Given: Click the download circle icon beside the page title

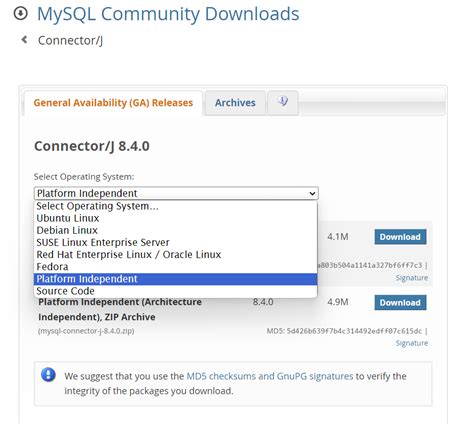Looking at the screenshot, I should (20, 14).
